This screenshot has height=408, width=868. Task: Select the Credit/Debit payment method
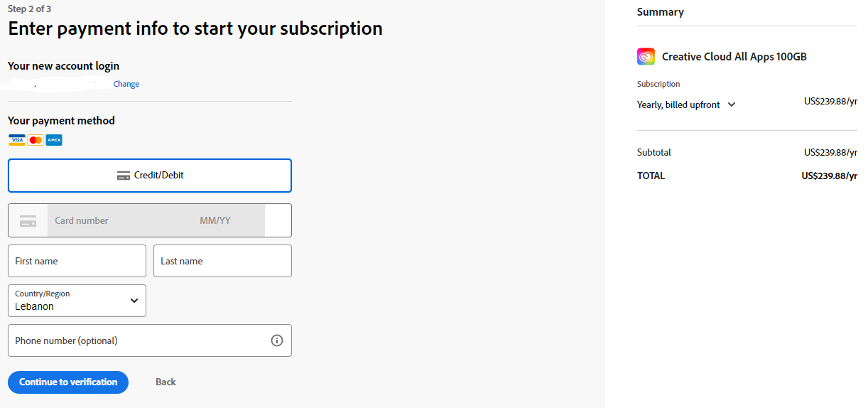point(150,176)
